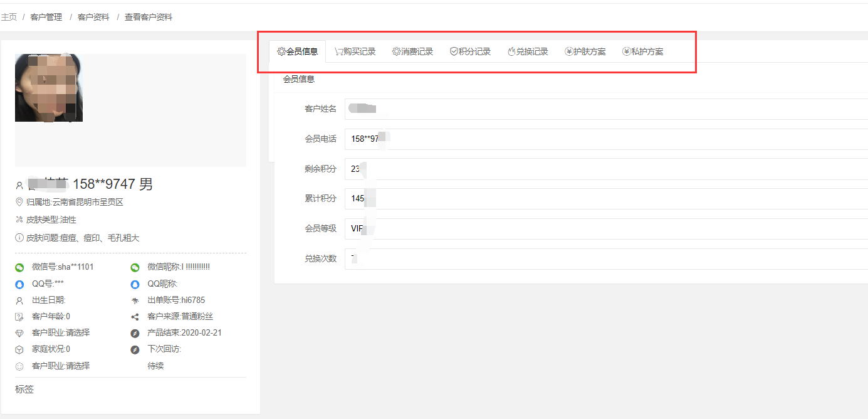Click the customer profile photo

(49, 88)
